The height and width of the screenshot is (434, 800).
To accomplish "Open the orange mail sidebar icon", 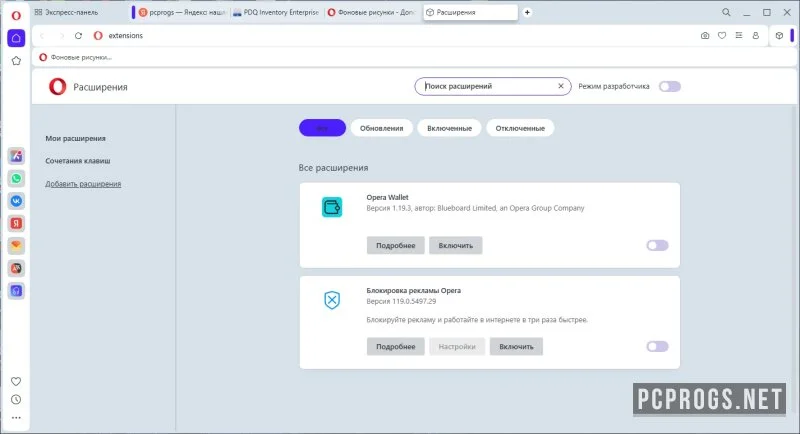I will [16, 246].
